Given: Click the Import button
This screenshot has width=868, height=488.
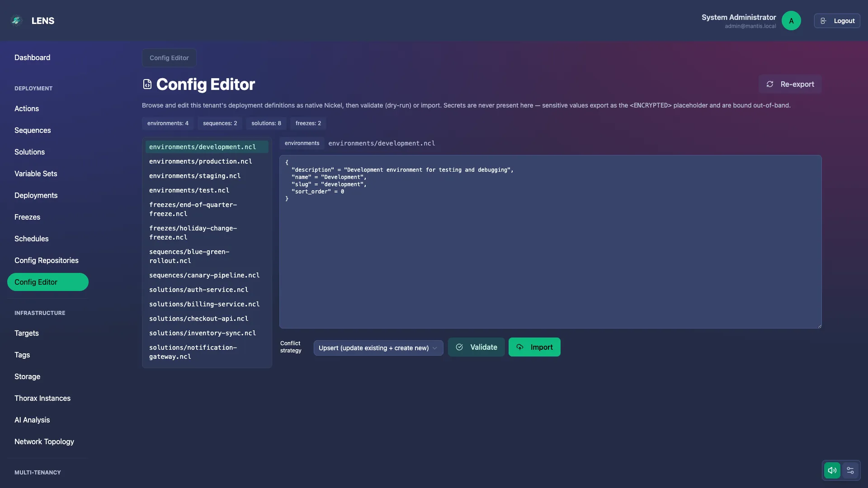Looking at the screenshot, I should coord(534,347).
